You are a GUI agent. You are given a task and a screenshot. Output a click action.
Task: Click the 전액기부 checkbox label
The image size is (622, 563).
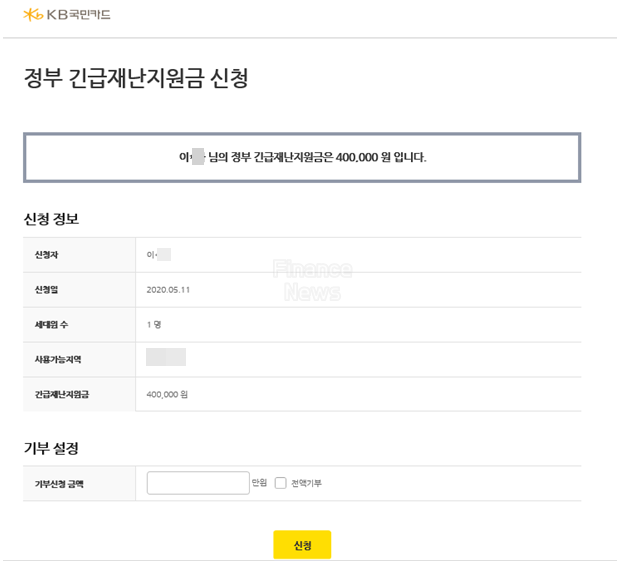(x=306, y=483)
